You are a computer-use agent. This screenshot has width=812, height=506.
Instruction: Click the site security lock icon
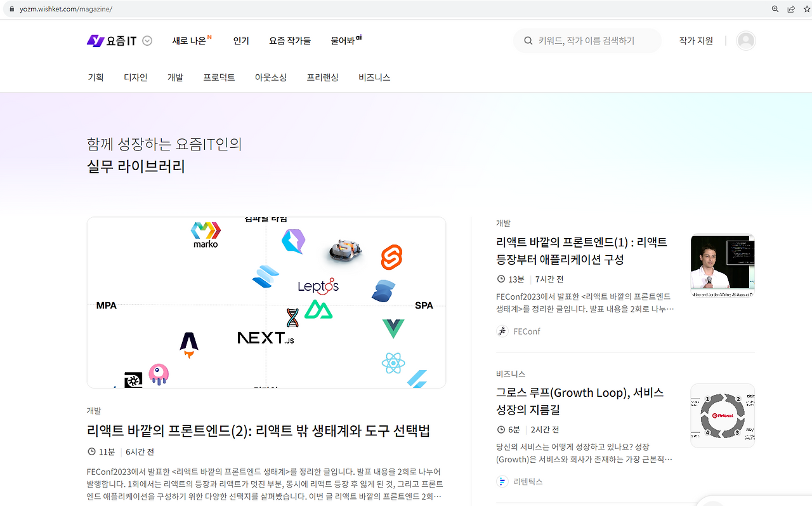(x=11, y=10)
